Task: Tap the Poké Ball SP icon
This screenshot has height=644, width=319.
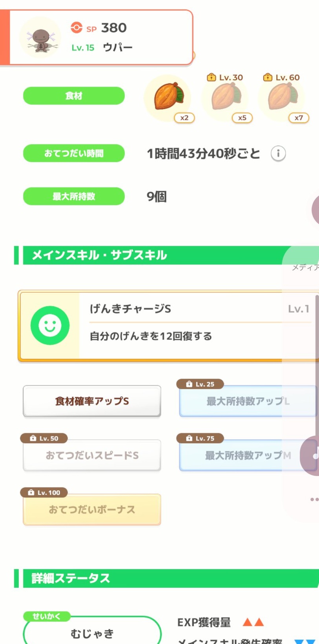Action: 77,27
